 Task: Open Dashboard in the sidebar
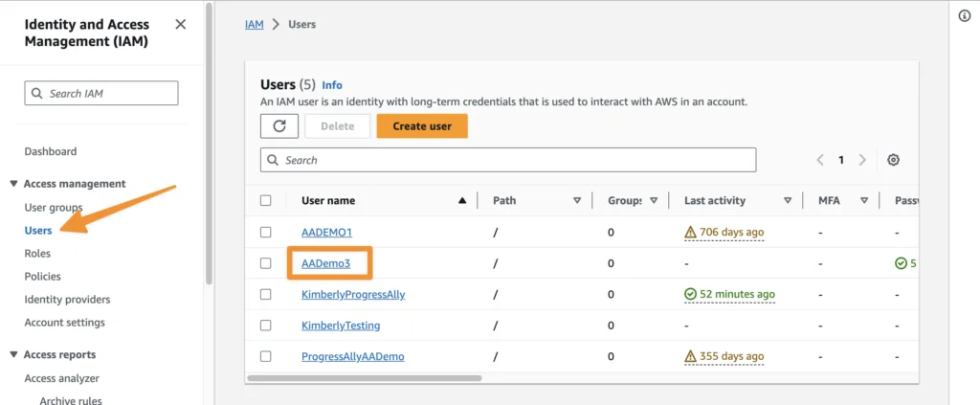51,151
